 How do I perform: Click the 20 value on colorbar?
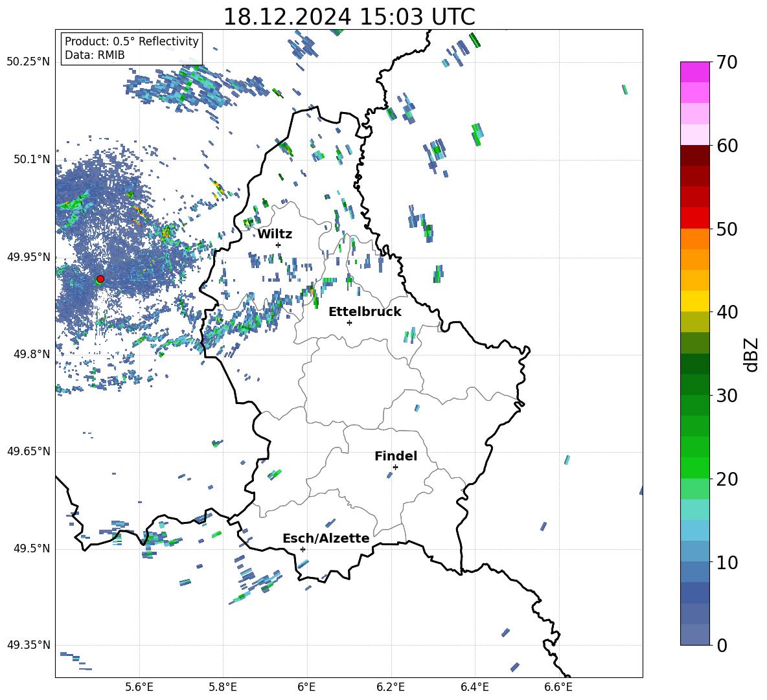click(x=727, y=479)
